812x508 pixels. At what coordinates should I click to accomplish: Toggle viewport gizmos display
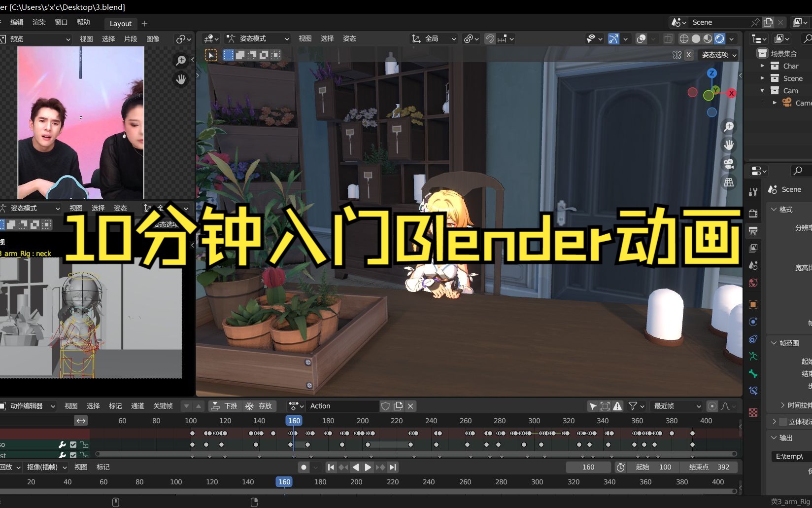click(x=613, y=38)
